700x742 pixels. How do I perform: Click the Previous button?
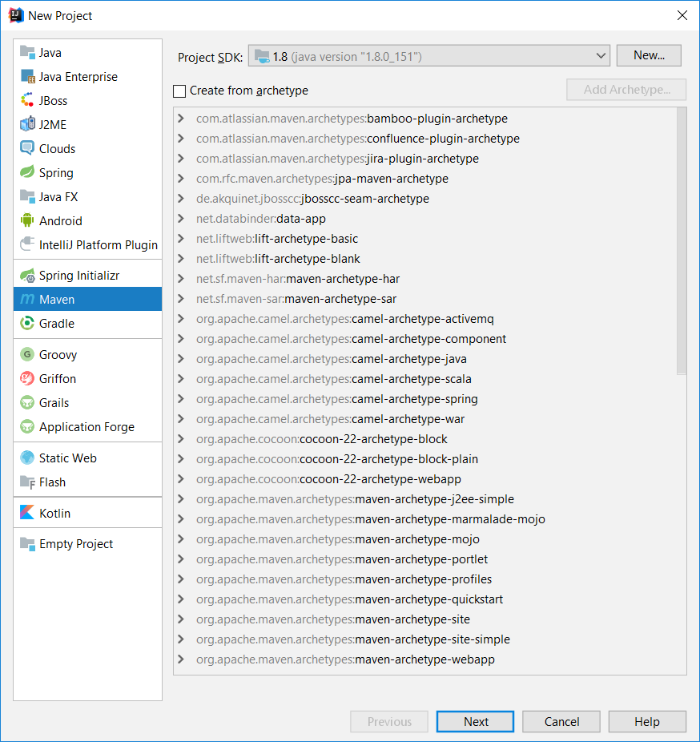389,721
